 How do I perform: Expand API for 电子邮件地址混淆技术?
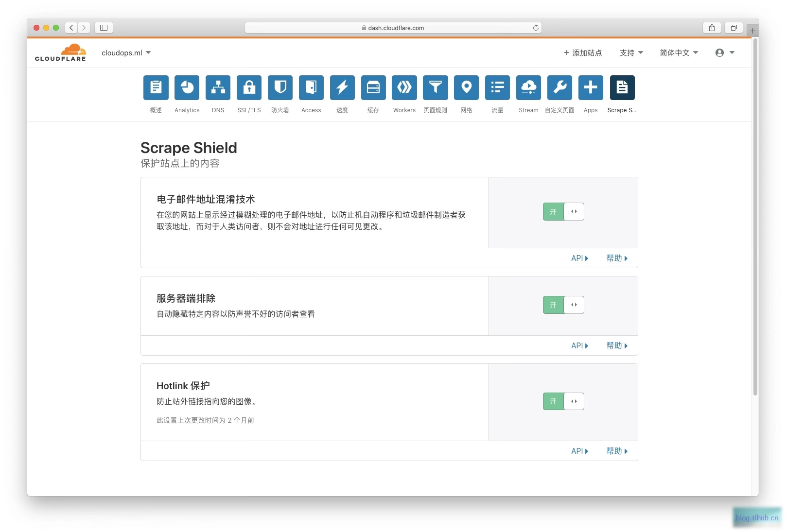579,258
